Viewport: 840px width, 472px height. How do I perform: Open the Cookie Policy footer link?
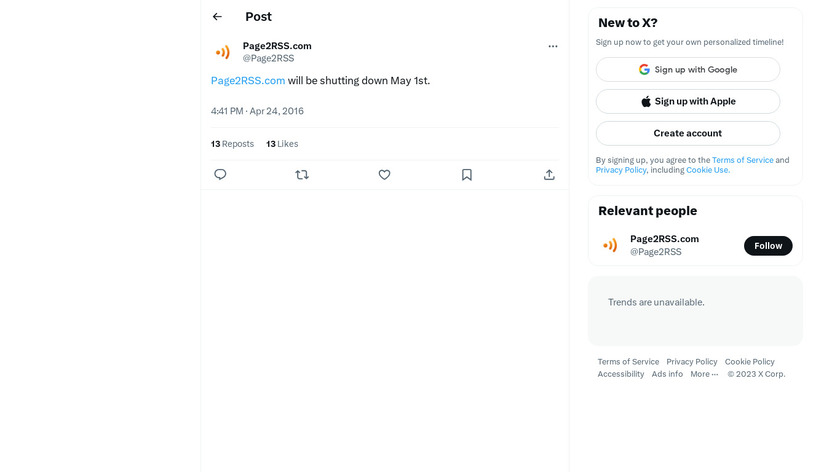coord(750,362)
